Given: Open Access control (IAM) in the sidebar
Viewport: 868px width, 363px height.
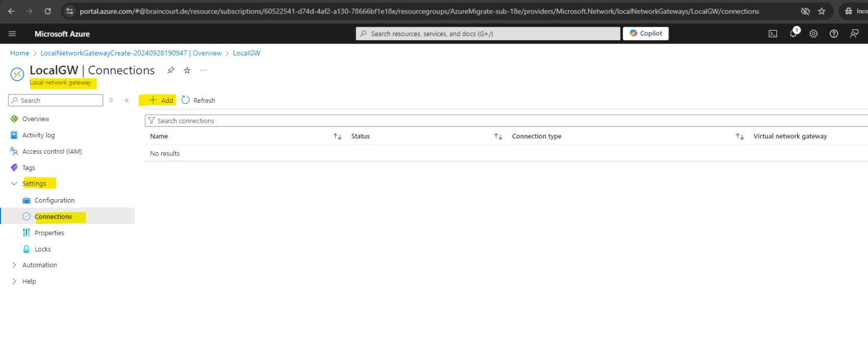Looking at the screenshot, I should point(53,151).
